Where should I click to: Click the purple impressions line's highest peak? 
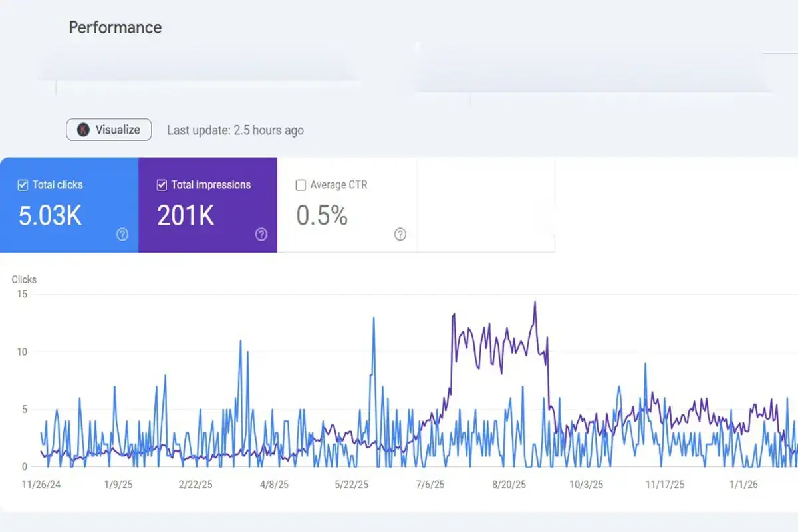[535, 302]
